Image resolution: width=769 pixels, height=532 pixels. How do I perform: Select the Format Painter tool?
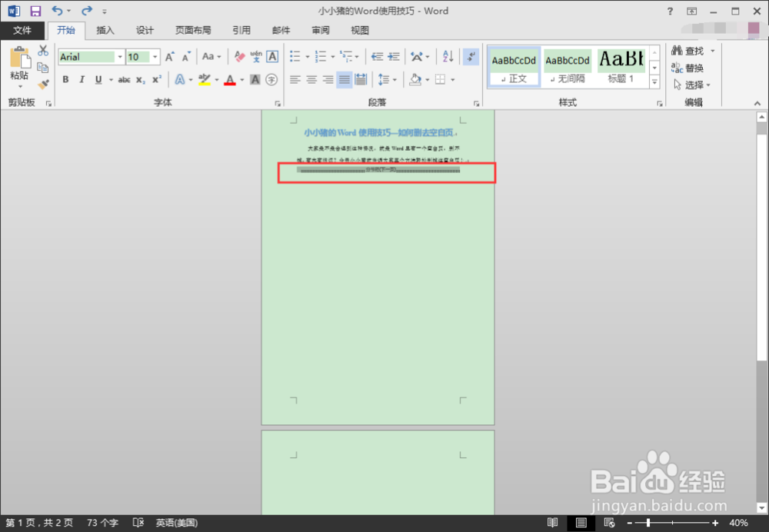(43, 85)
